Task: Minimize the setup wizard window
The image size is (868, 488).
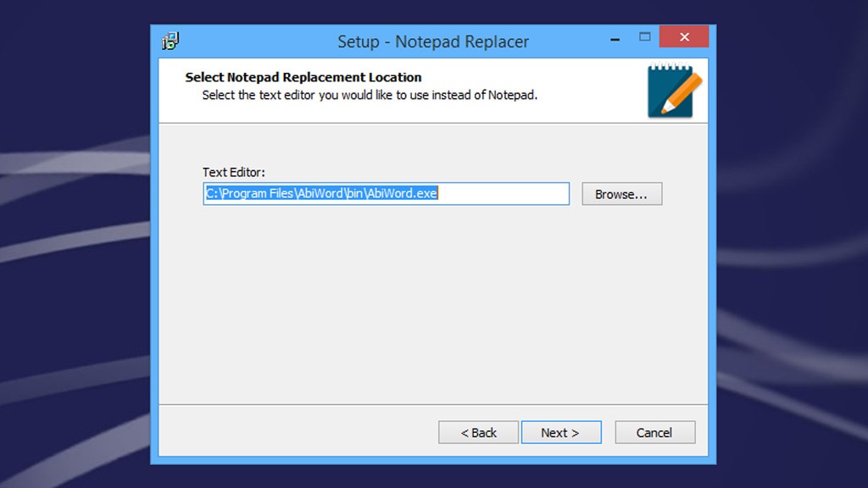Action: coord(613,37)
